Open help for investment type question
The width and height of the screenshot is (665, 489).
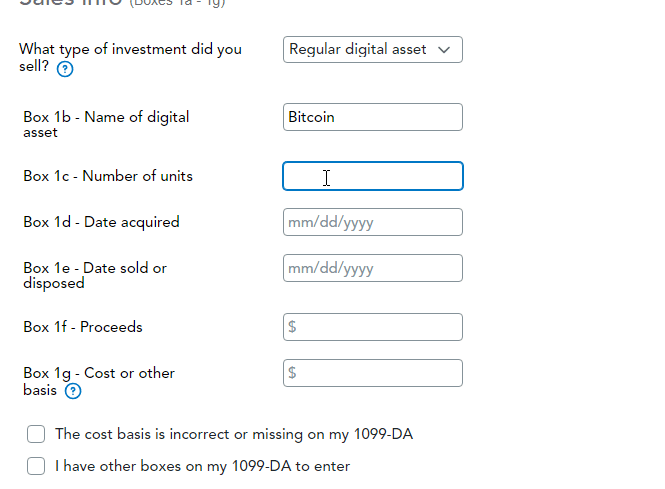point(65,69)
